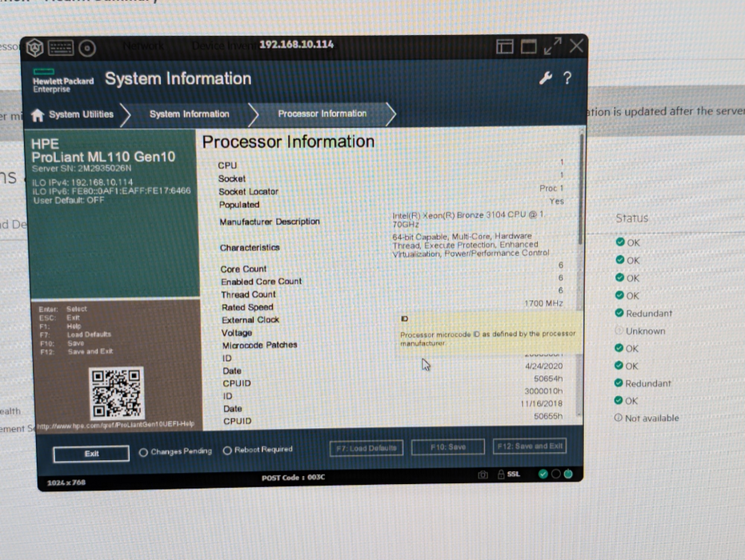745x560 pixels.
Task: Open the virtual media disc icon
Action: [x=87, y=49]
